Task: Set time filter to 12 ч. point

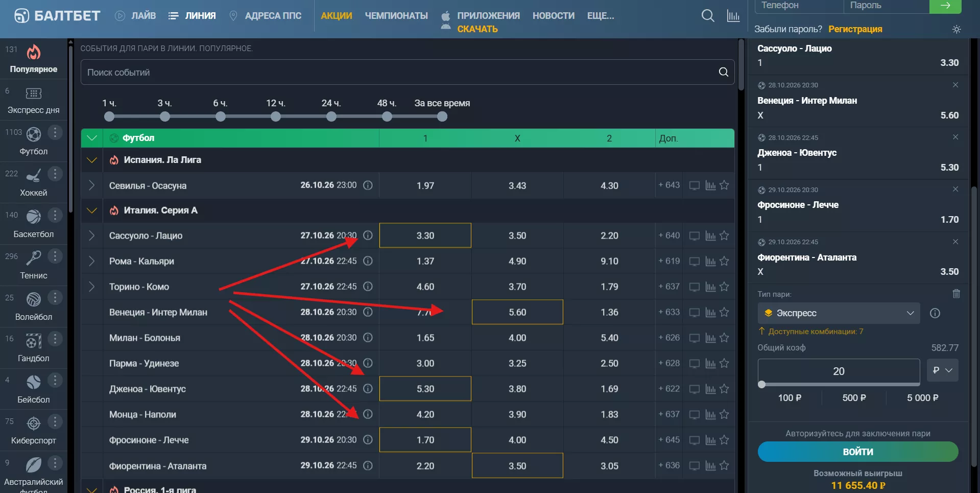Action: point(276,117)
